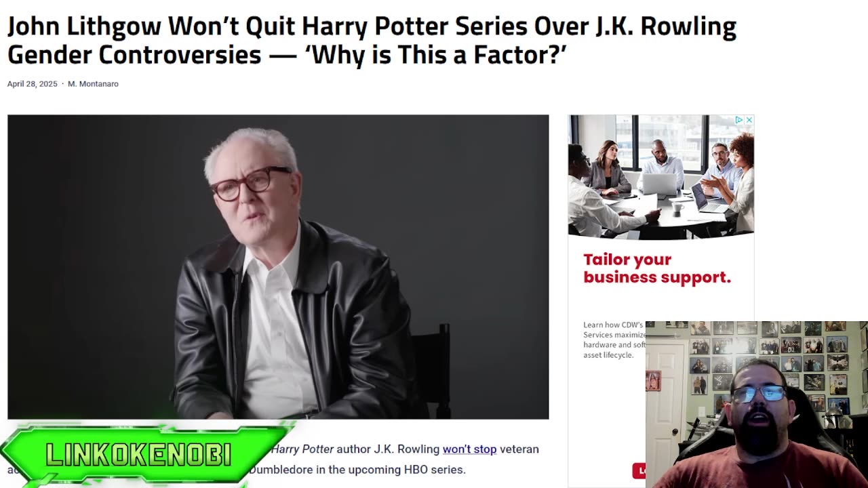Close the CDW ad with the X icon

(x=749, y=120)
